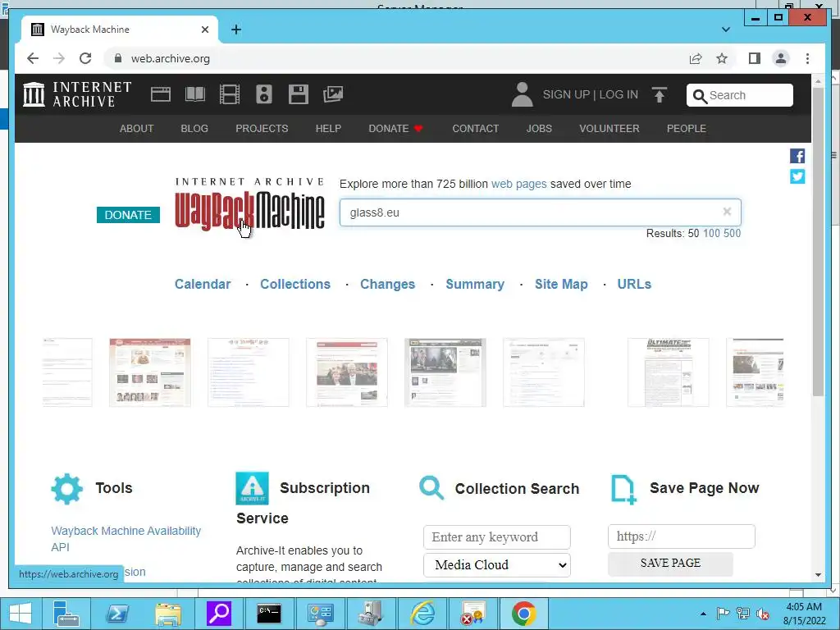Open the Texts book icon
The image size is (840, 630).
[195, 94]
